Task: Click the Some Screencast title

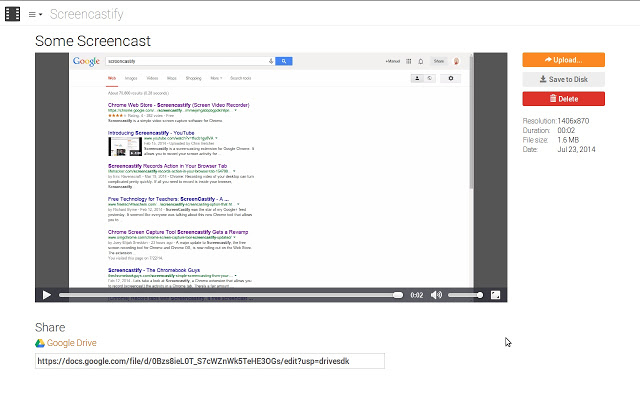Action: 93,41
